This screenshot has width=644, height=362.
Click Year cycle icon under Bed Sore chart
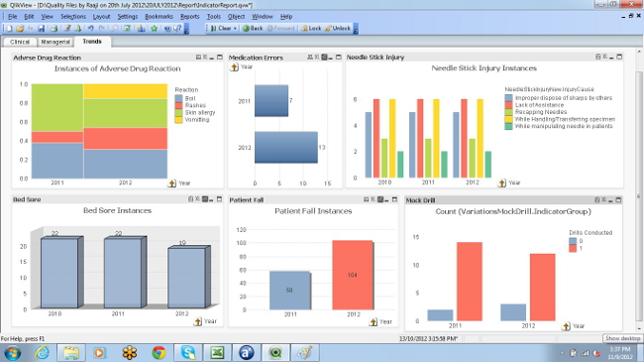click(198, 321)
